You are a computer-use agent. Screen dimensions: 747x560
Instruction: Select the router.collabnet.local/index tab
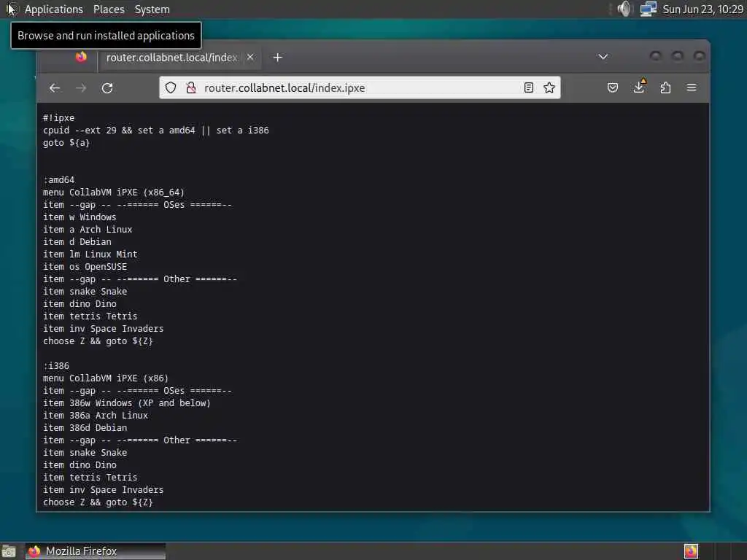click(179, 58)
